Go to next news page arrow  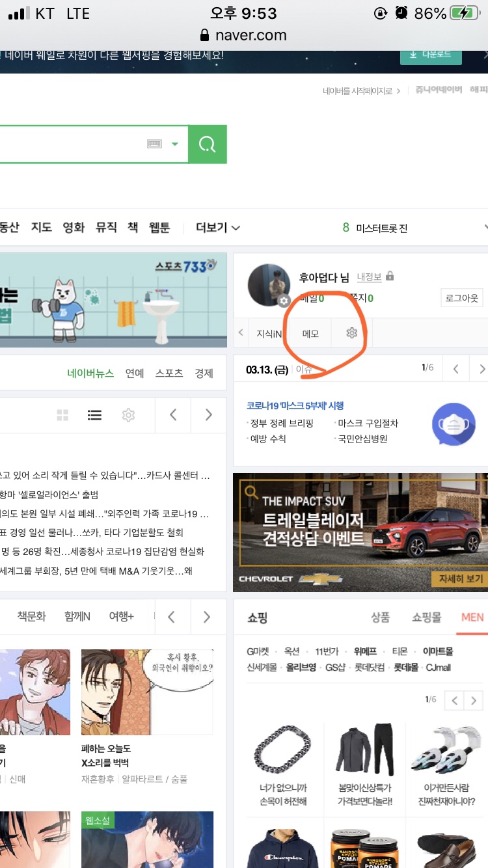click(208, 414)
